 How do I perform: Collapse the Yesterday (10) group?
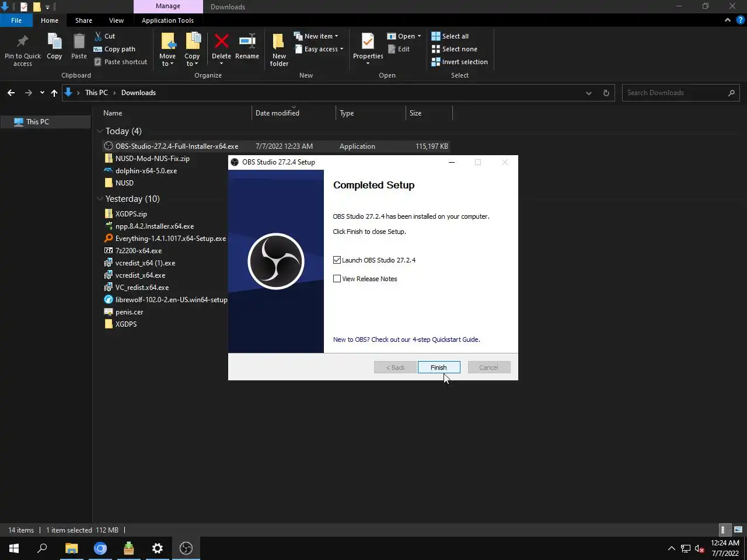coord(100,199)
